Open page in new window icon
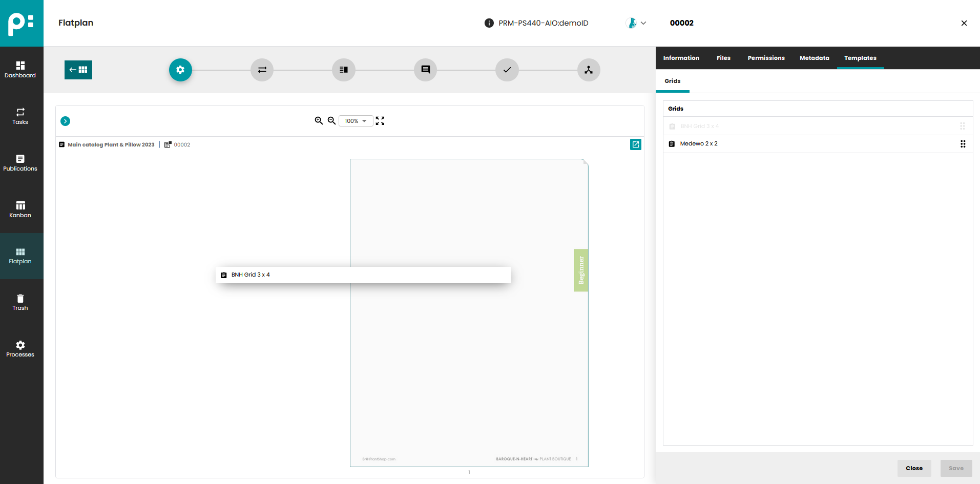 tap(635, 144)
